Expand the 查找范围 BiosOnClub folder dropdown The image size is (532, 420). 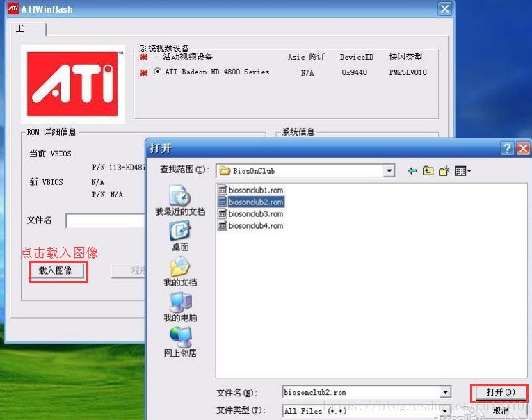(389, 170)
